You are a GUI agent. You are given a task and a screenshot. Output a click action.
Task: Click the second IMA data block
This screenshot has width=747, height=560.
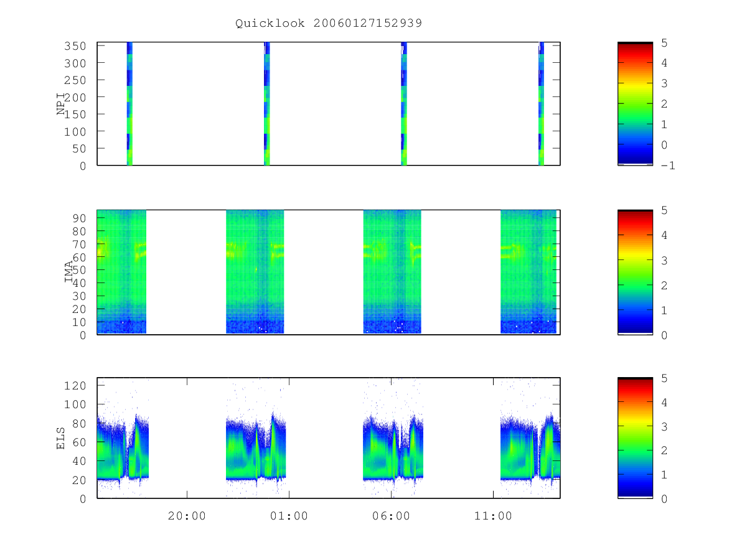[255, 272]
